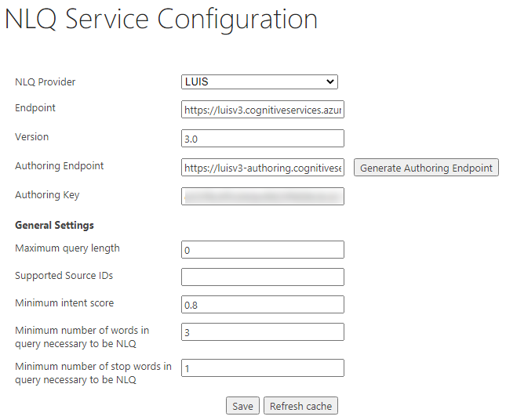506x420 pixels.
Task: Open the NLQ Provider dropdown
Action: point(260,81)
